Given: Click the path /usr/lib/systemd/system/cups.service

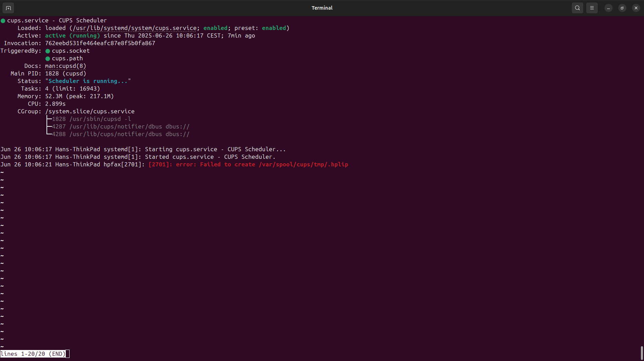Looking at the screenshot, I should pos(135,28).
